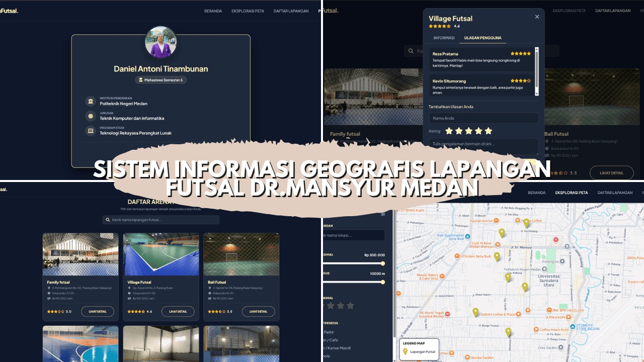Close the Village Futsal review popup
This screenshot has height=362, width=644.
pos(537,17)
